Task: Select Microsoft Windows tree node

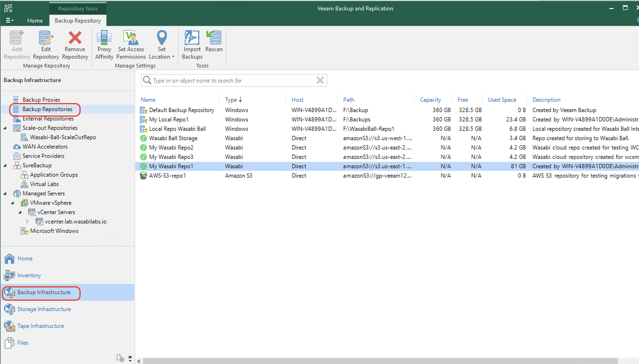Action: click(54, 231)
